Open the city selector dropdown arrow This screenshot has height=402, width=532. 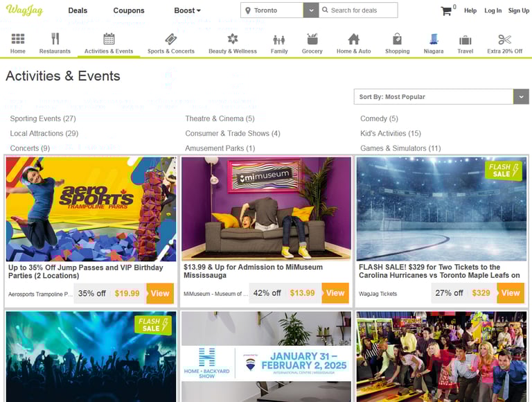(x=311, y=10)
